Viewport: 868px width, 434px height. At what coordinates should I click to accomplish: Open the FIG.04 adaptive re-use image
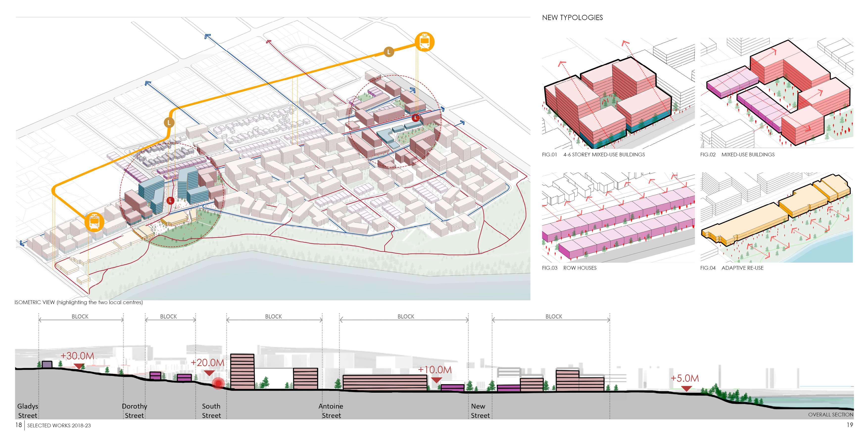click(x=776, y=217)
